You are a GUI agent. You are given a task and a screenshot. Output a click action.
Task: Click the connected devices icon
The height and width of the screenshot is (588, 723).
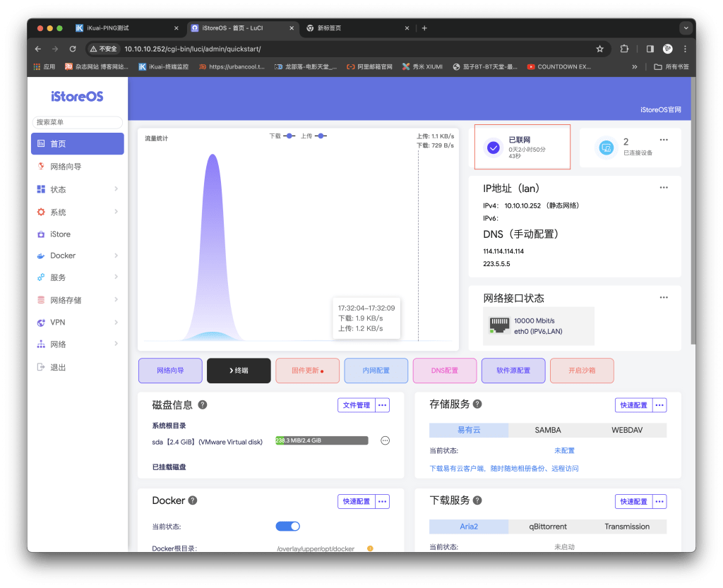(605, 148)
